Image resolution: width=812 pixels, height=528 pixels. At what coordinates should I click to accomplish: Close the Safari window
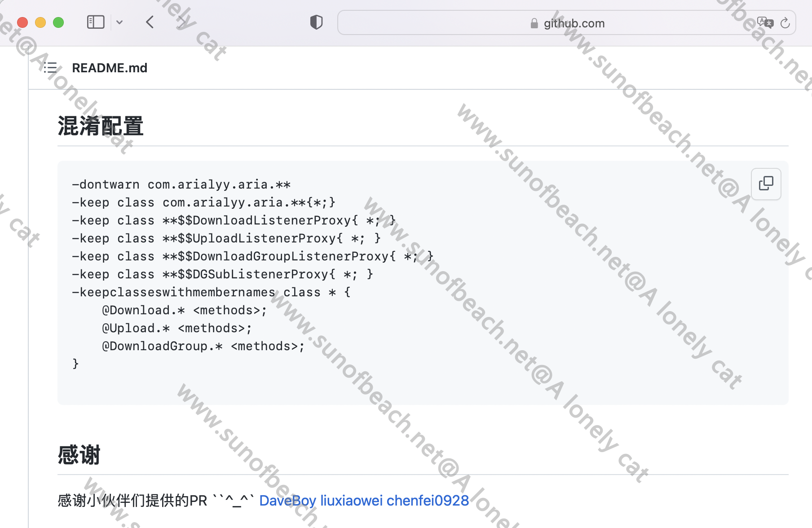tap(22, 22)
